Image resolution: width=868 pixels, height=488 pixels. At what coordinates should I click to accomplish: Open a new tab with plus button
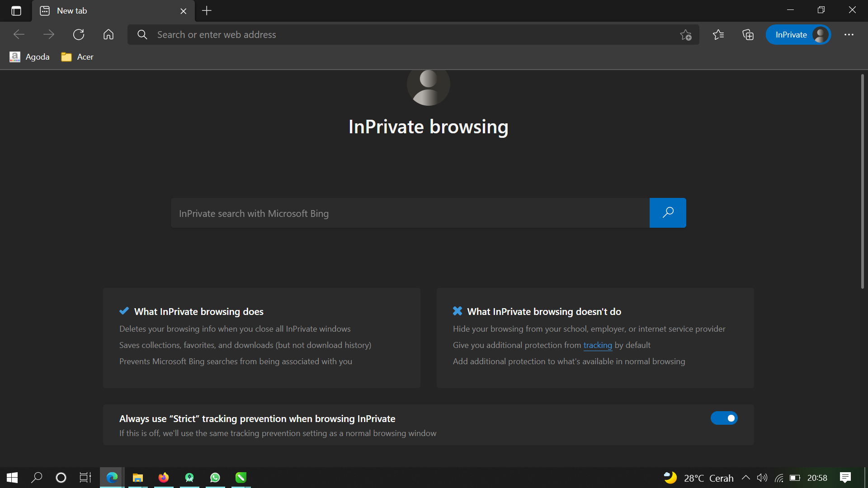207,11
